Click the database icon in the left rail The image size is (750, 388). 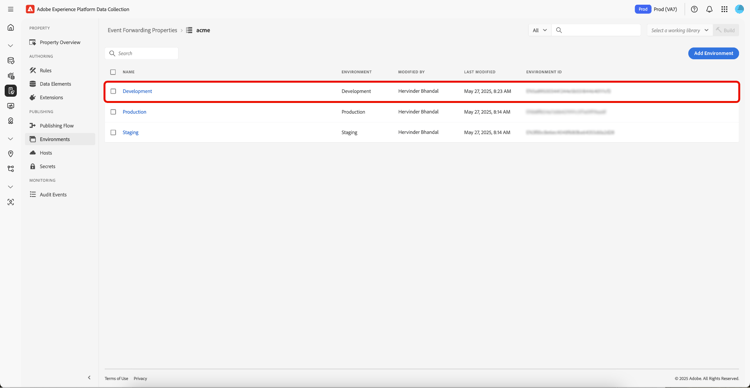pos(11,60)
